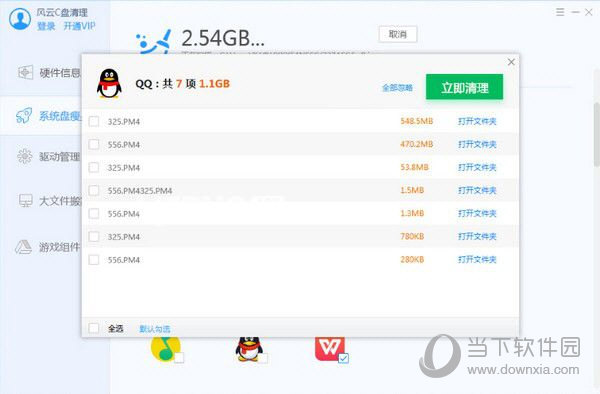
Task: Tick the checkbox for 556.PM4325.PM4
Action: [x=94, y=190]
